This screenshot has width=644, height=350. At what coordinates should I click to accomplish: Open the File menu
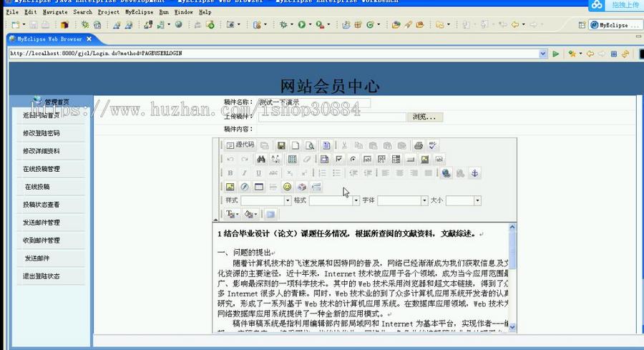[12, 12]
